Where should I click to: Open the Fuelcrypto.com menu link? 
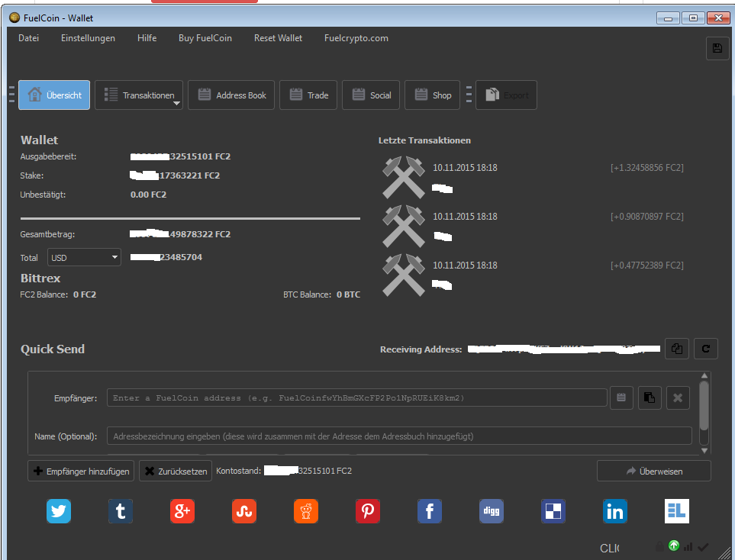tap(356, 38)
